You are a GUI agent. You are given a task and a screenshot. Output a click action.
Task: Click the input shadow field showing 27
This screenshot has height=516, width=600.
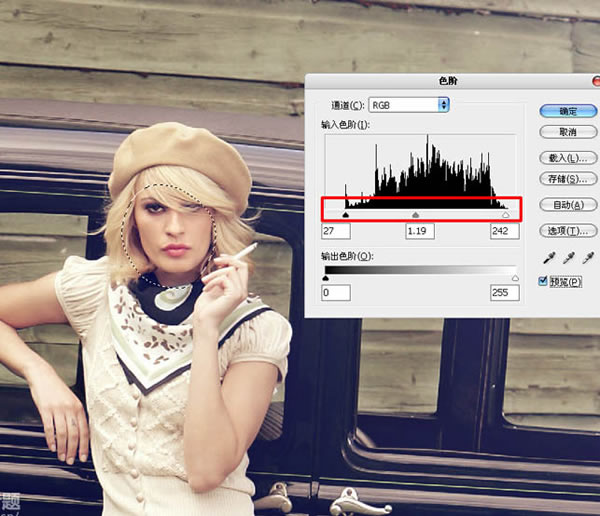point(337,231)
